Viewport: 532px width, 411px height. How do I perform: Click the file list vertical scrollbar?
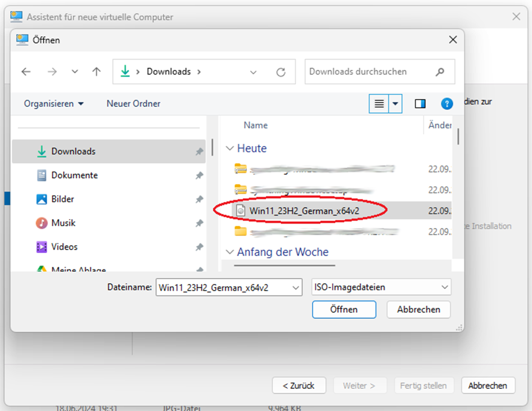click(458, 136)
